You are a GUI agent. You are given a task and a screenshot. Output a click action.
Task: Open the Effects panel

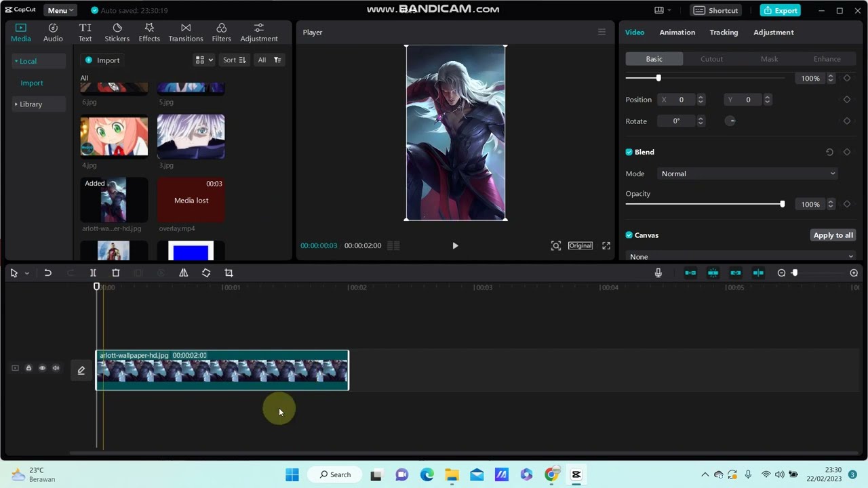(x=149, y=33)
